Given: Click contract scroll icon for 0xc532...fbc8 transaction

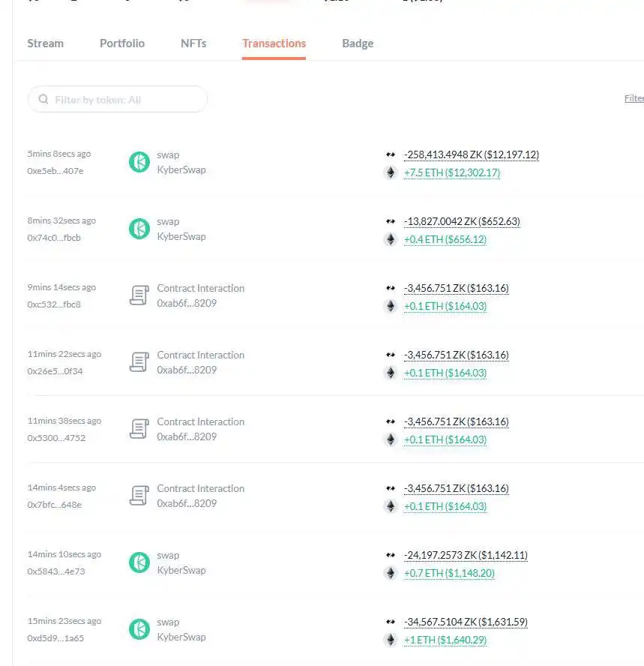Looking at the screenshot, I should [x=139, y=295].
